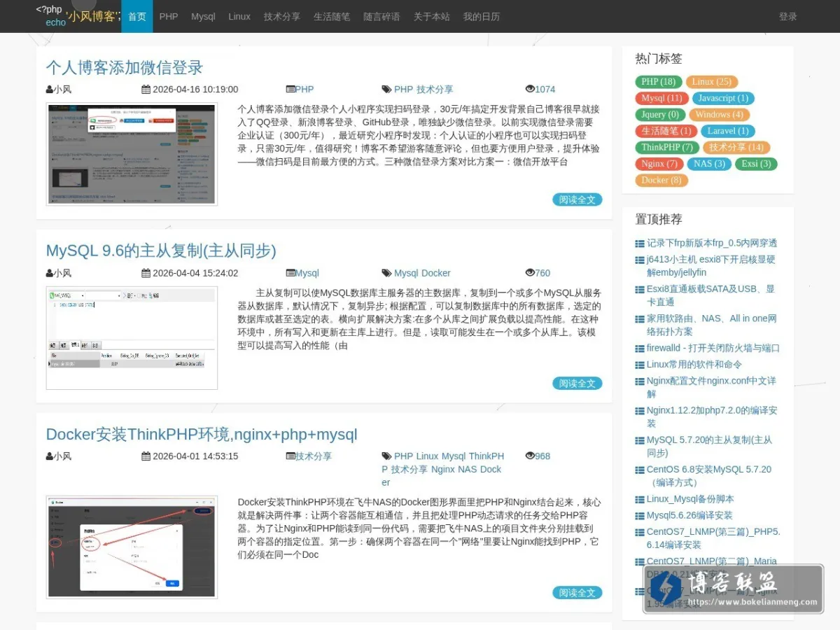Click the category icon beside Mysql on the MySQL 9.6 post
Viewport: 840px width, 630px height.
(290, 274)
